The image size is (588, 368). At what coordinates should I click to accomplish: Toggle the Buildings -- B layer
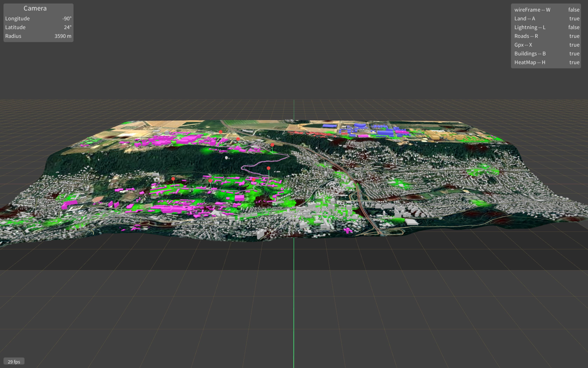[x=547, y=54]
